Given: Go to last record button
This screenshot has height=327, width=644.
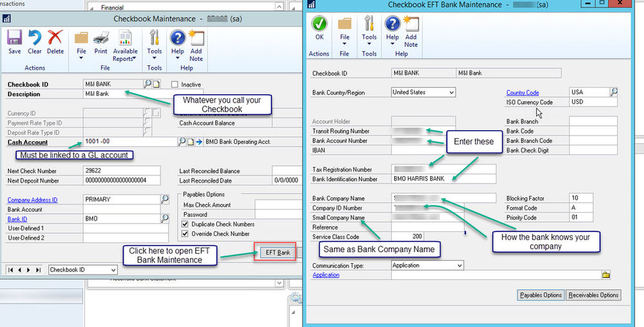Looking at the screenshot, I should point(38,270).
